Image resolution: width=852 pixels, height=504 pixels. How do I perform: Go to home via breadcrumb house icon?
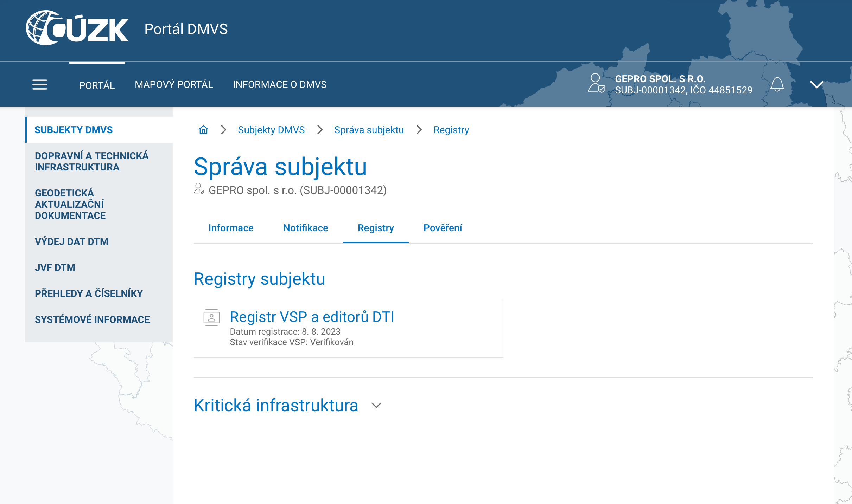[203, 130]
